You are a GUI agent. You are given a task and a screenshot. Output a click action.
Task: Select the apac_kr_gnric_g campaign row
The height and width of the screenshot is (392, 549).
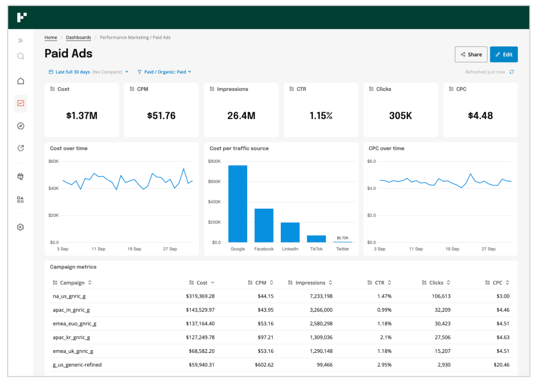[281, 337]
